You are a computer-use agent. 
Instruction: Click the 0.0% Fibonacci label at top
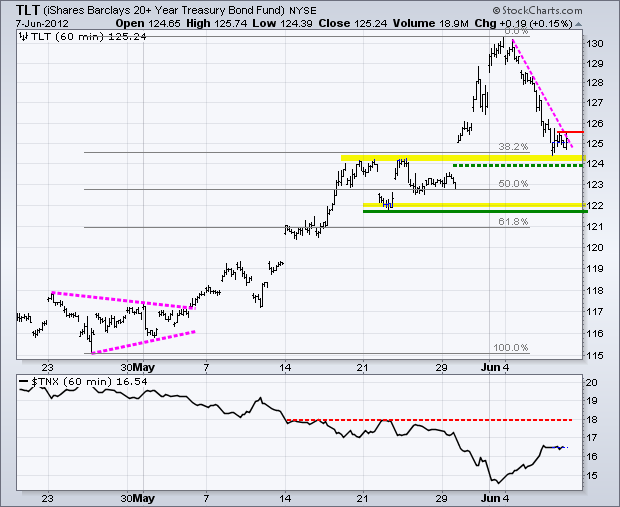point(517,31)
